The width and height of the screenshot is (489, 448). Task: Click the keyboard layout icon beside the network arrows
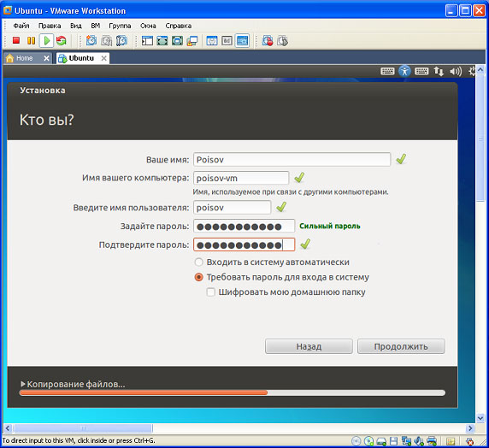click(x=421, y=71)
